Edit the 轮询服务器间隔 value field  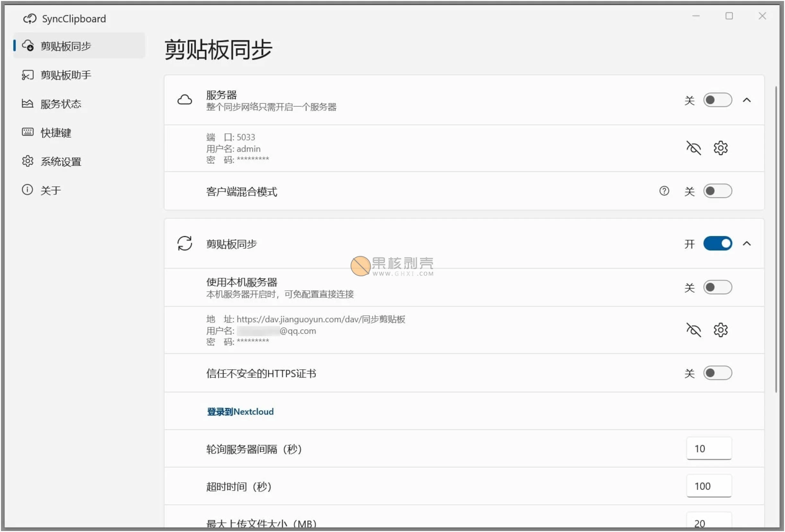[x=709, y=449]
